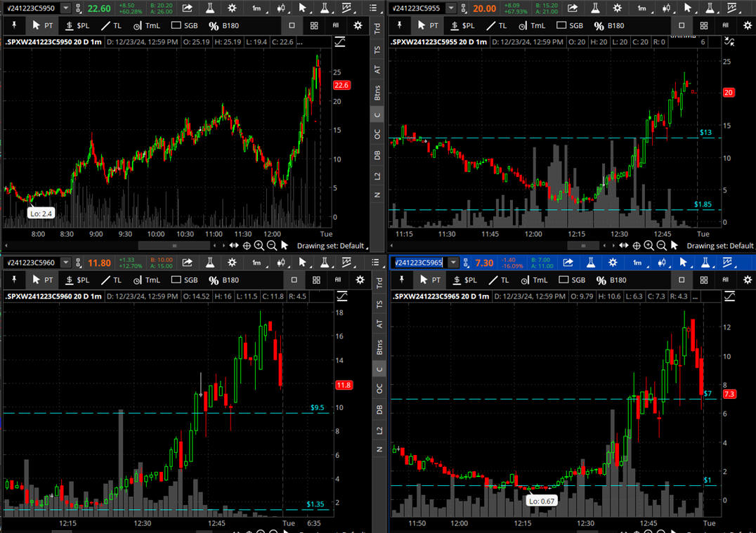
Task: Expand symbol dropdown arrow next to V241223C5950
Action: click(65, 8)
